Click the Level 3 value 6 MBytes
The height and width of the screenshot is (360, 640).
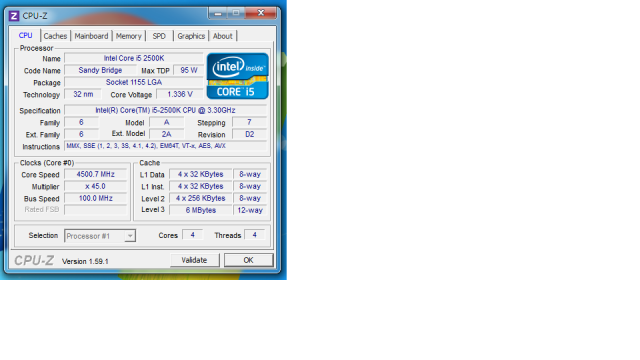point(200,210)
